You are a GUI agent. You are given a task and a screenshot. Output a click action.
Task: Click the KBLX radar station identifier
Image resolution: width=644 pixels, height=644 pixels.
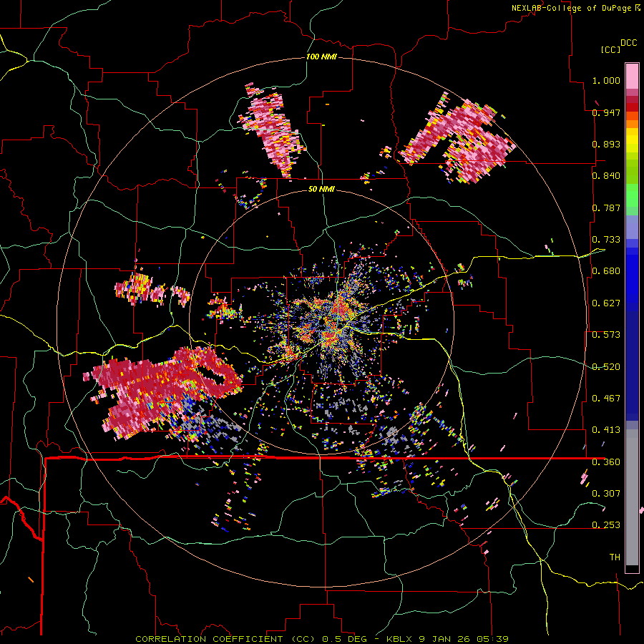click(399, 639)
